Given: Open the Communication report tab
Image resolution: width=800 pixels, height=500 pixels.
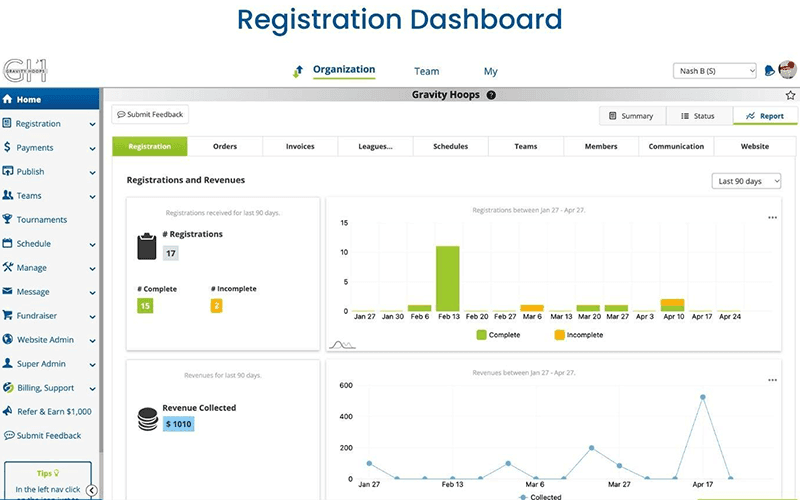Looking at the screenshot, I should tap(676, 146).
